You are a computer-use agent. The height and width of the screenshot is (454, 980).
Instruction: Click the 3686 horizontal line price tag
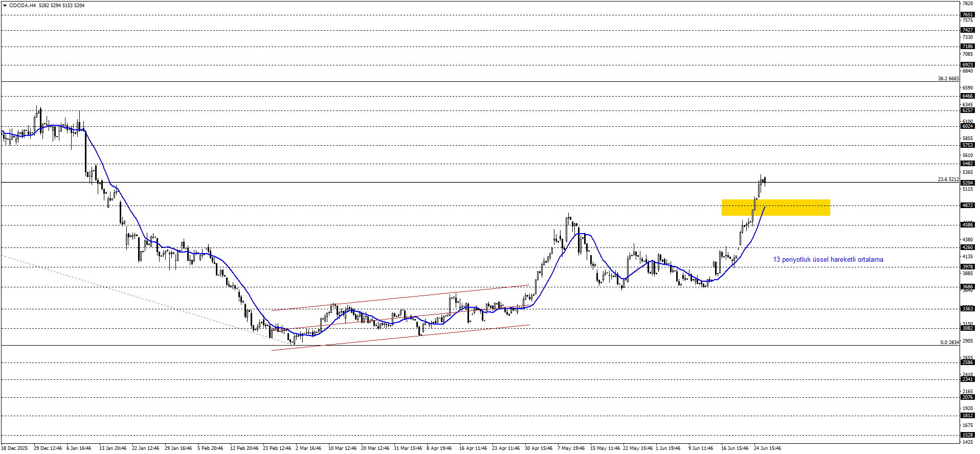coord(967,287)
